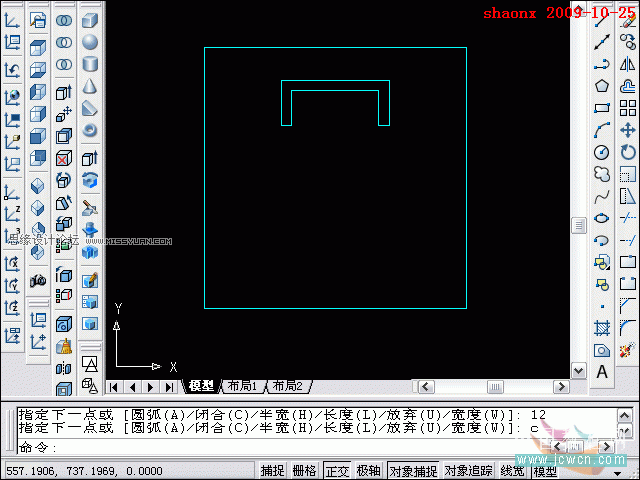Jump to the first layout tab

[x=114, y=387]
